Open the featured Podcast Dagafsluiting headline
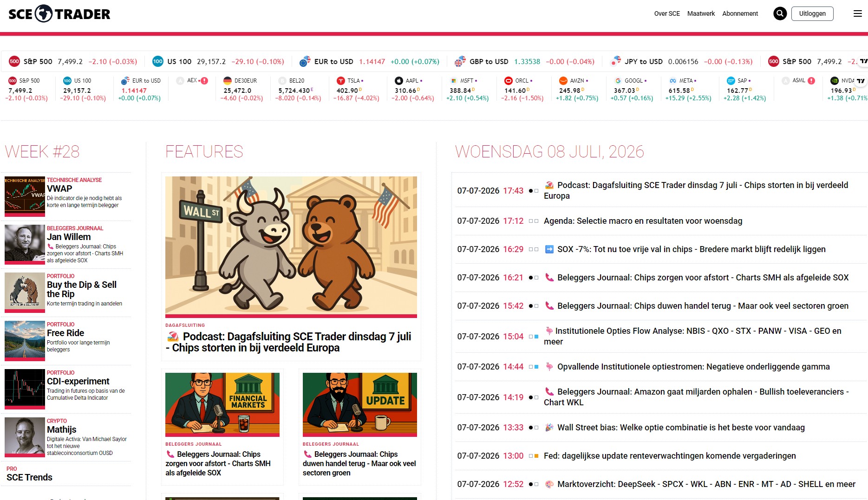Image resolution: width=868 pixels, height=500 pixels. [288, 342]
